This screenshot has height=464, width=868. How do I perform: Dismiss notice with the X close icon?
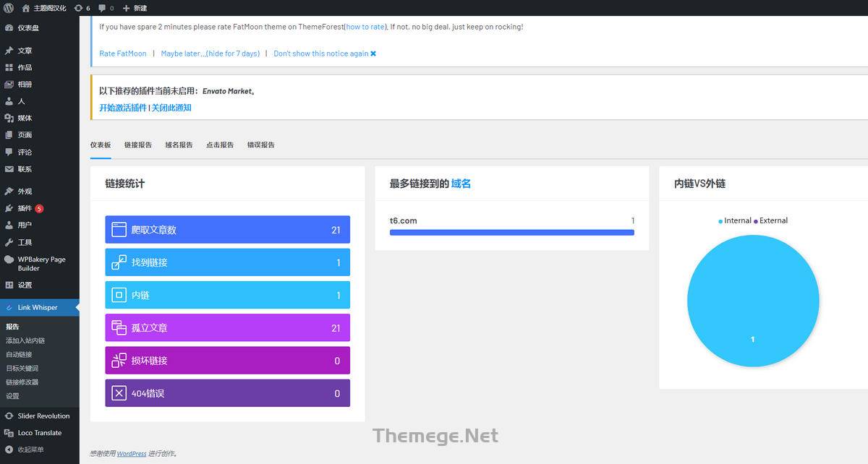click(373, 53)
